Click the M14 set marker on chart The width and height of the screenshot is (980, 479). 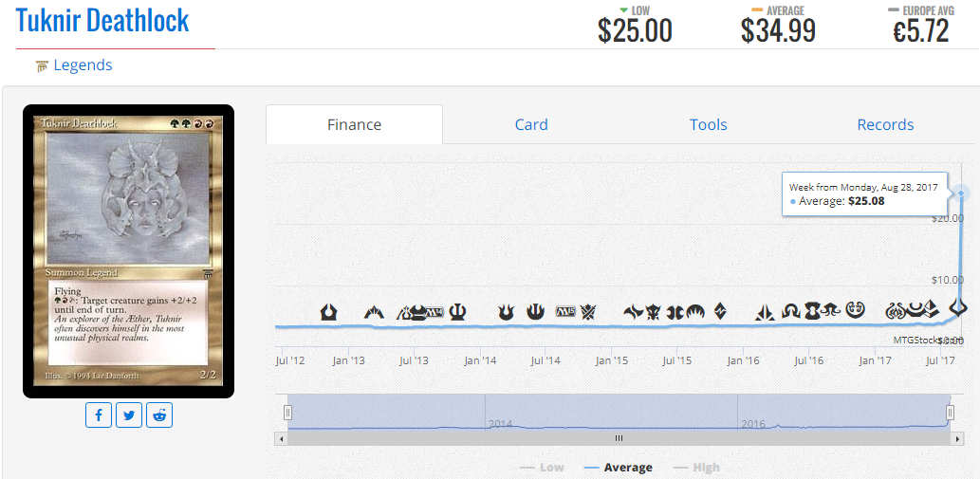click(434, 311)
